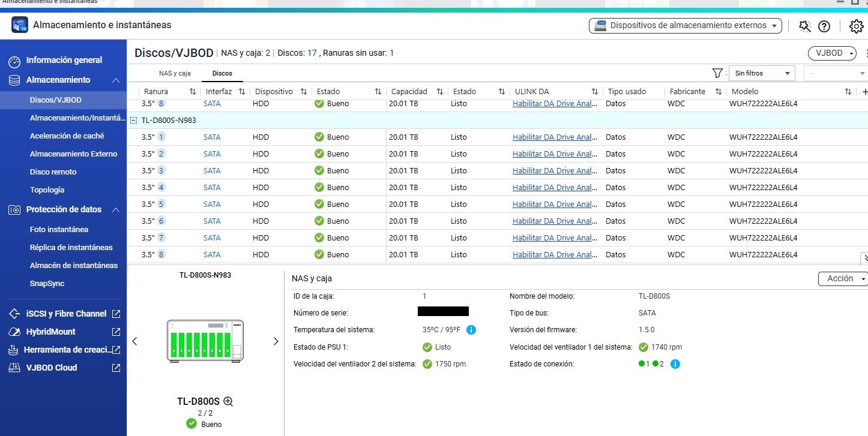This screenshot has height=436, width=868.
Task: Open the settings gear icon
Action: [856, 26]
